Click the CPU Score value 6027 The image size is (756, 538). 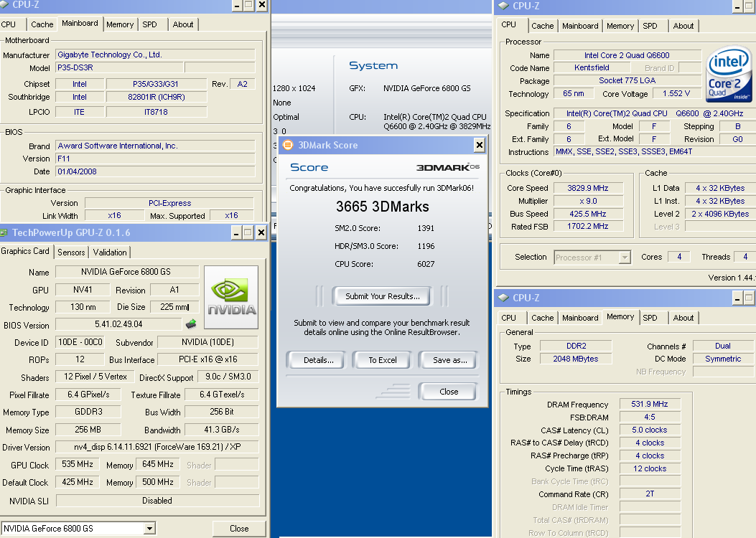coord(426,264)
